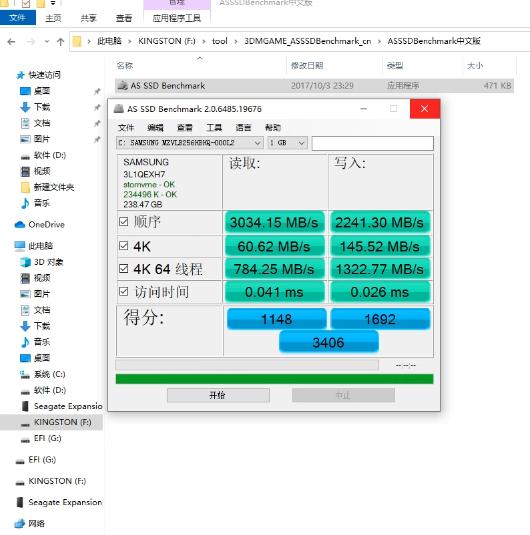Toggle the 4K test checkbox
This screenshot has width=530, height=535.
click(124, 246)
